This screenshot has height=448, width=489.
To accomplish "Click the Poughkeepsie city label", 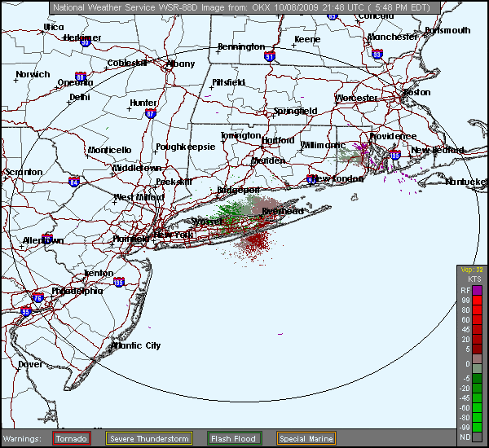I will click(x=186, y=147).
